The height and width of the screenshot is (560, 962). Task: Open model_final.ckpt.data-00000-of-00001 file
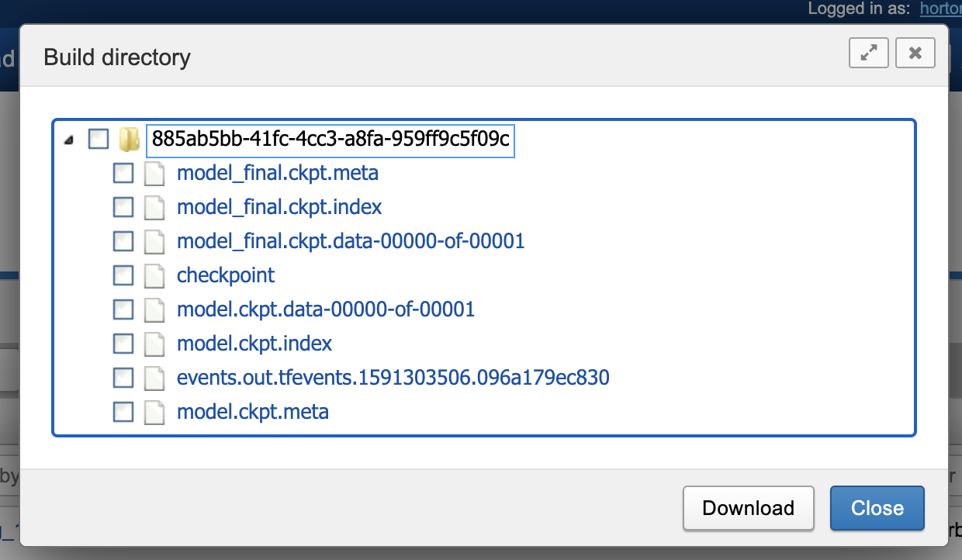pos(351,241)
